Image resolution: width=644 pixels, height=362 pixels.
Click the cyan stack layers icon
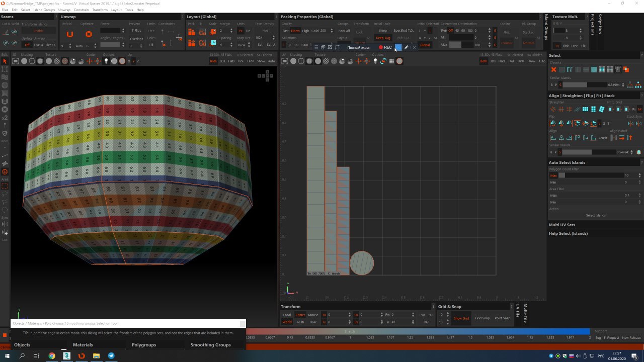pos(638,152)
